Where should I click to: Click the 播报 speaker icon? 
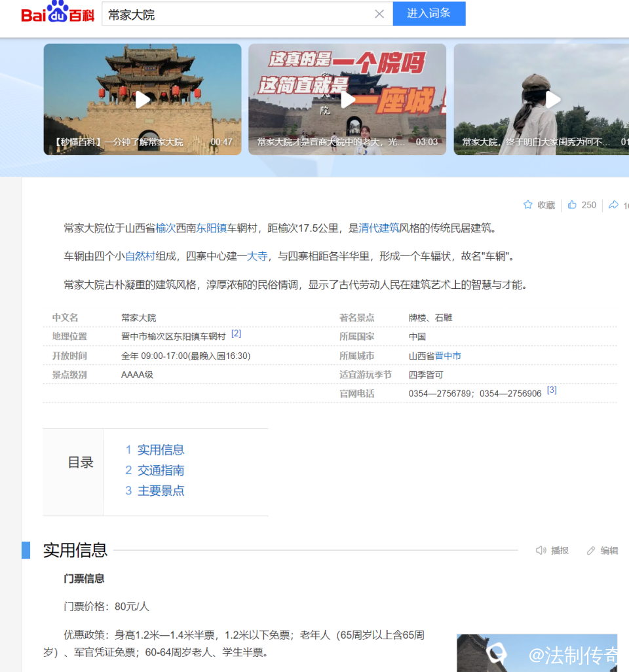(x=541, y=550)
